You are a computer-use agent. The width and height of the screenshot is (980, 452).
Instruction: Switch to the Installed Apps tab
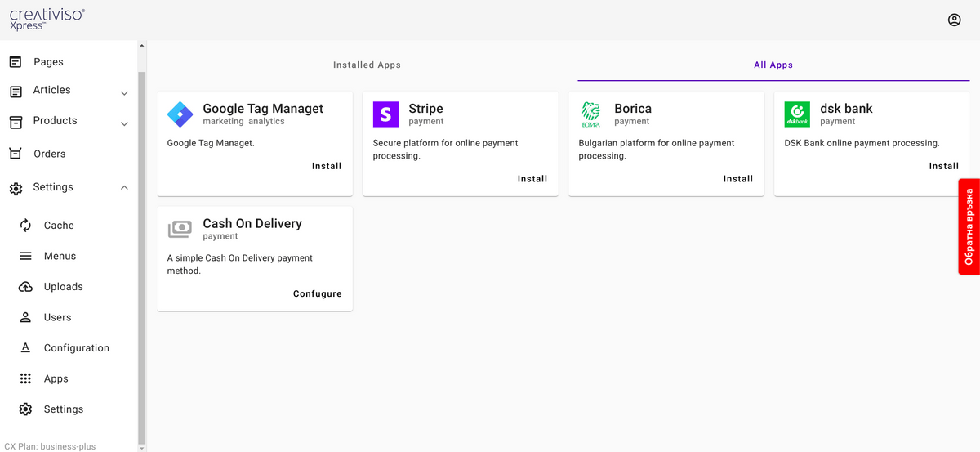[367, 65]
